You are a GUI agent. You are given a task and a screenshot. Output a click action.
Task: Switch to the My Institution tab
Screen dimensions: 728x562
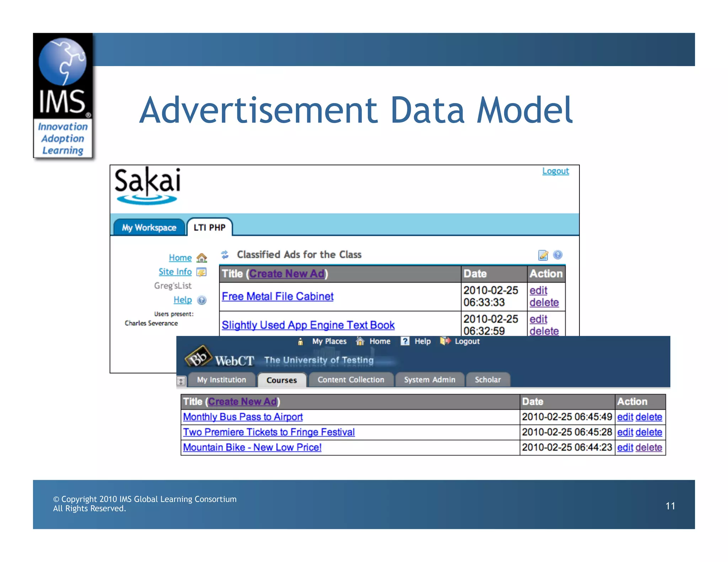(221, 380)
